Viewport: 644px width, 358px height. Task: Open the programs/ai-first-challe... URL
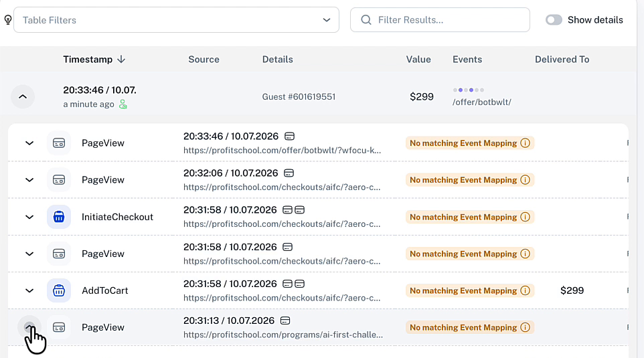[283, 335]
